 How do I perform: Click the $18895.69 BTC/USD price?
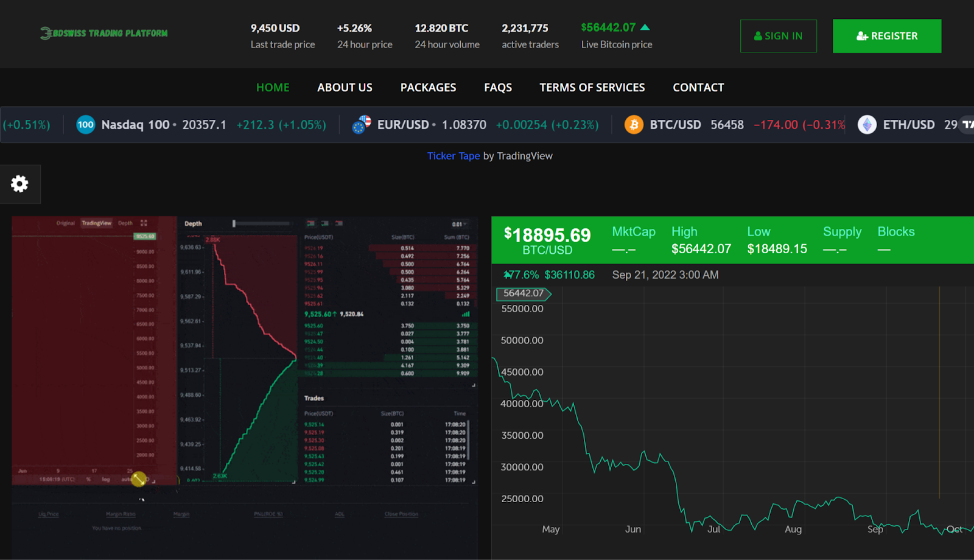tap(547, 235)
